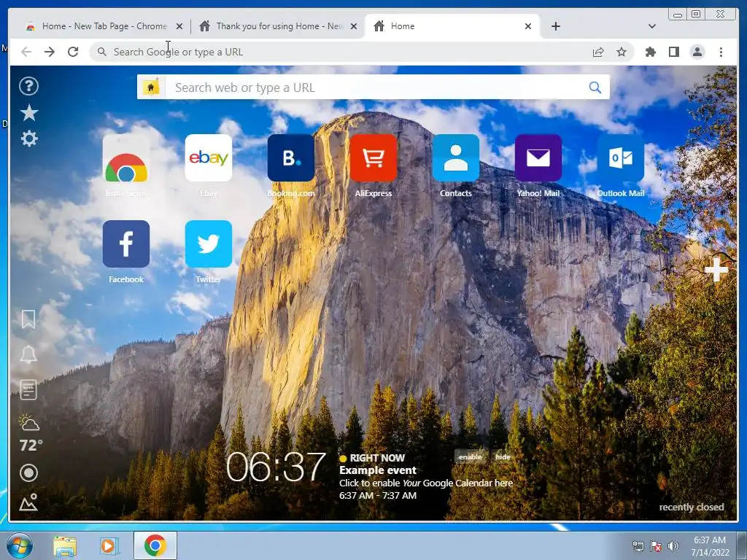Click the Example event title
This screenshot has width=747, height=560.
pos(378,470)
